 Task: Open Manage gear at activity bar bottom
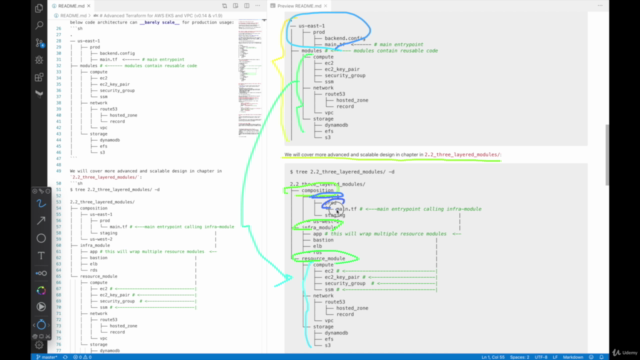tap(39, 345)
